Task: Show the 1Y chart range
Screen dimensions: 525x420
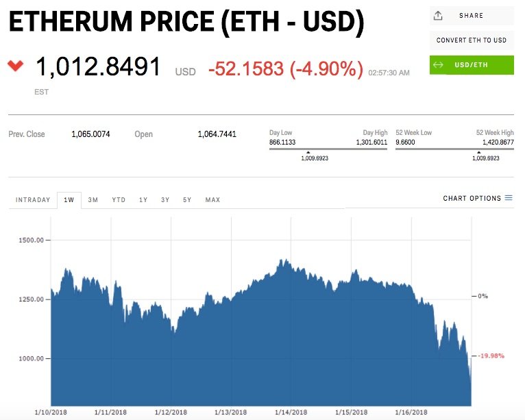Action: point(143,200)
